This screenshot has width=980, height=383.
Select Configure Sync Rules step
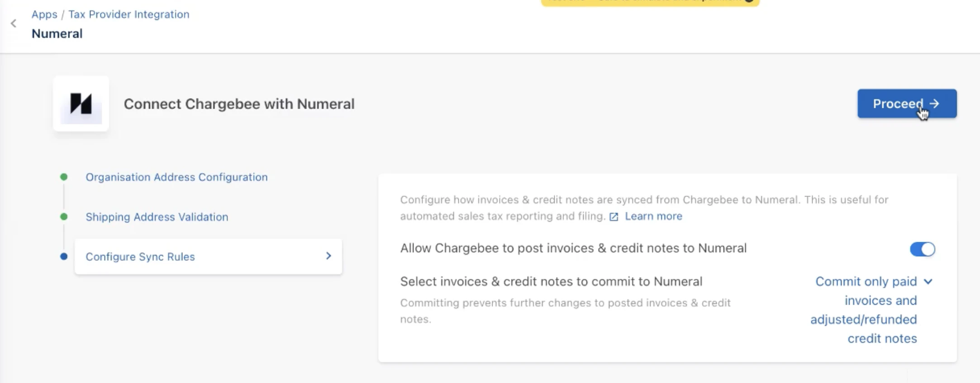point(208,256)
